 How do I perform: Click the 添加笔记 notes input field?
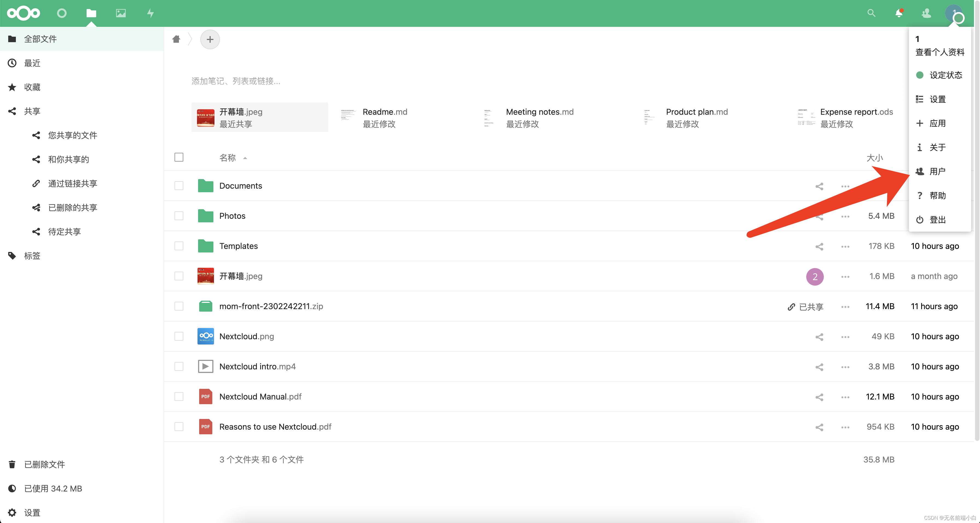pyautogui.click(x=236, y=81)
